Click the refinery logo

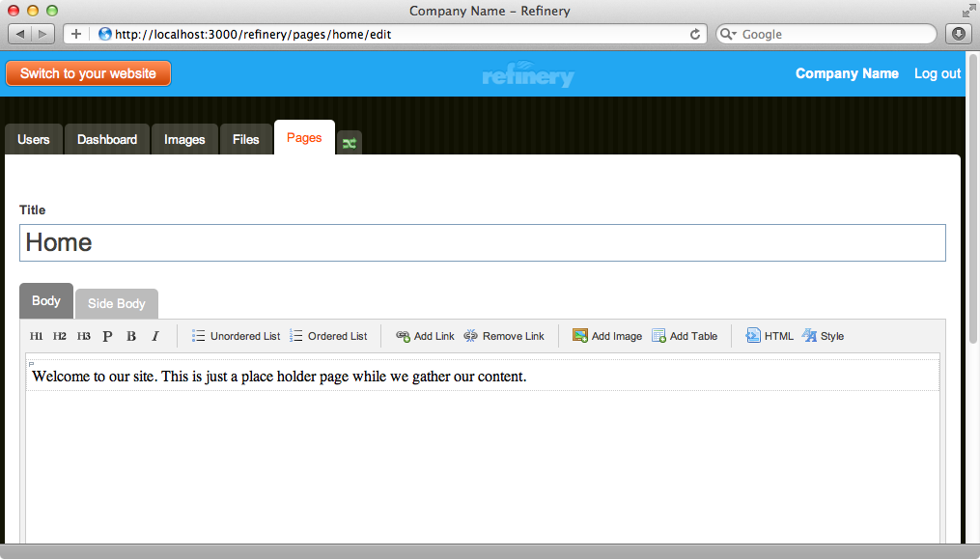point(528,74)
